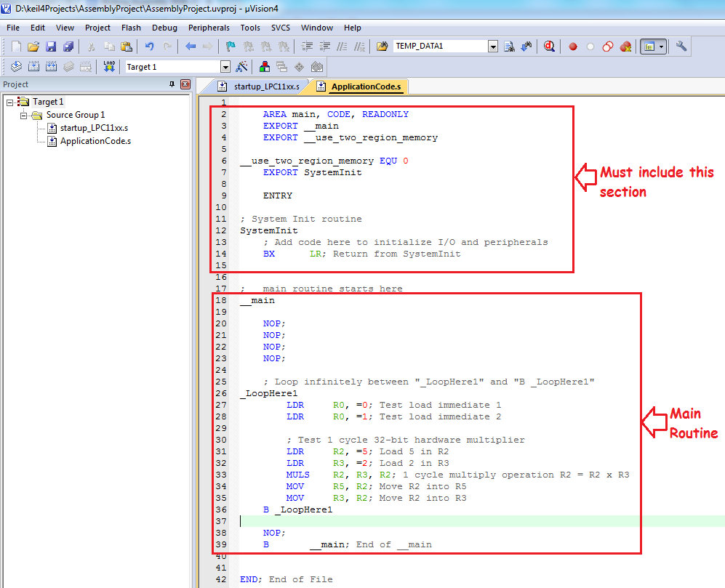Open the Peripherals menu

(x=209, y=28)
